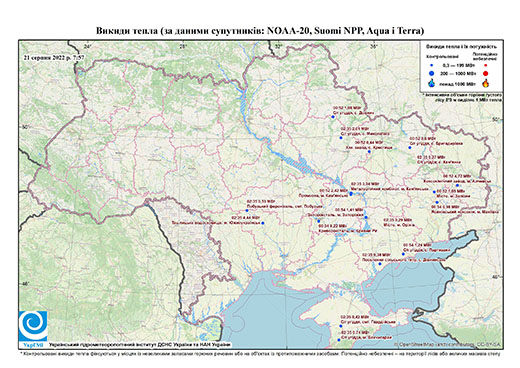
Task: Select the larger blue marker at Кам'янське
Action: click(351, 194)
